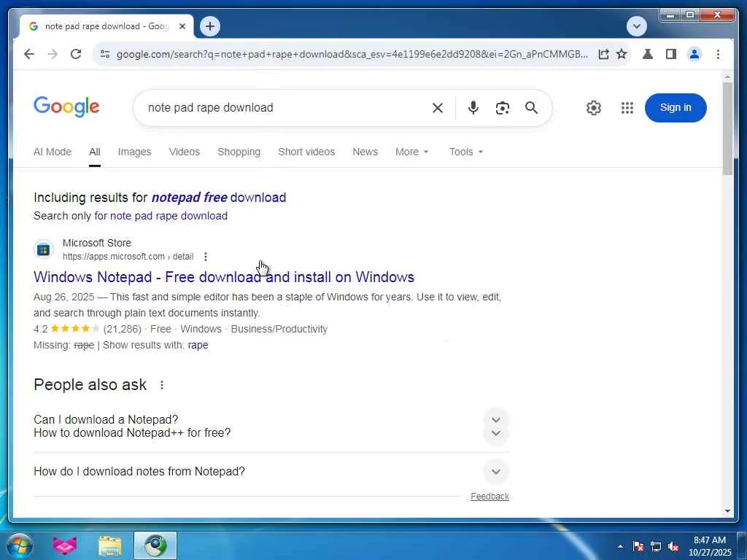Click the forward navigation arrow

pos(53,54)
